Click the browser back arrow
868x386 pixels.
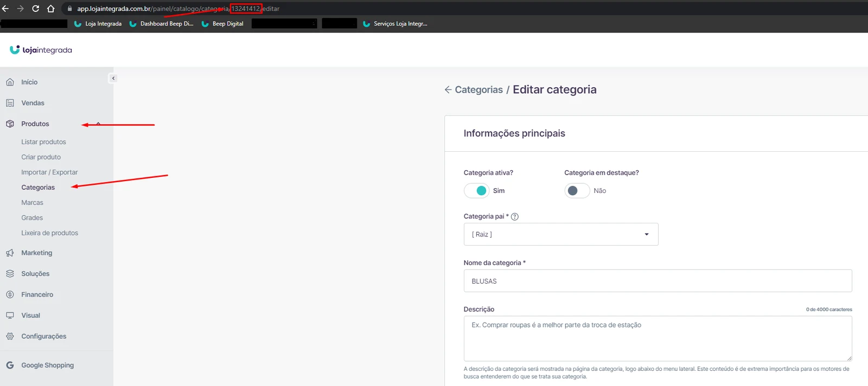(x=5, y=9)
